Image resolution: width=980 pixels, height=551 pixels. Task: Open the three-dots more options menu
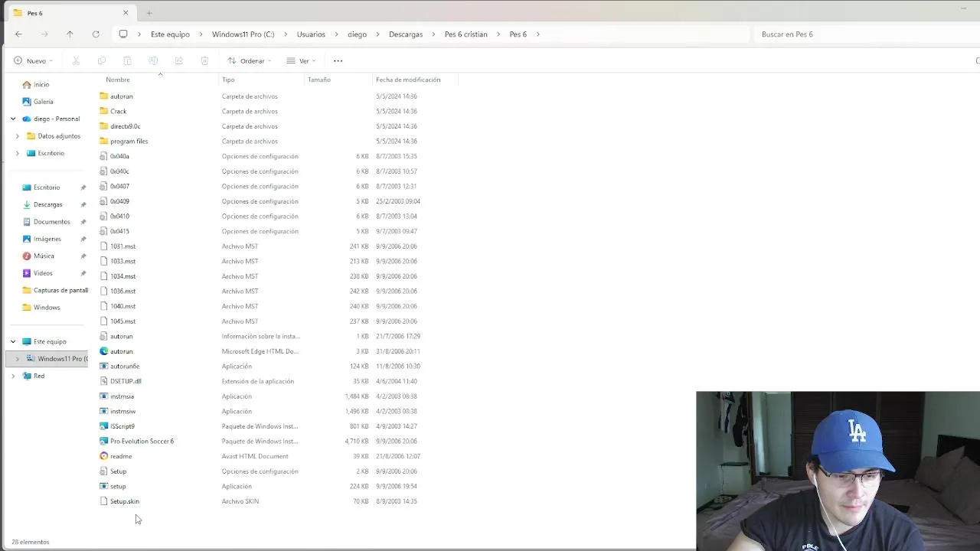tap(338, 60)
